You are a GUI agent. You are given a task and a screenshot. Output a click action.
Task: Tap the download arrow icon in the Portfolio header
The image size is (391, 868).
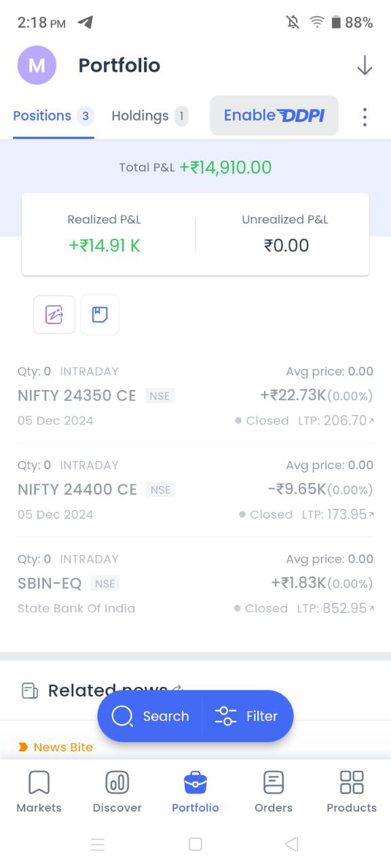tap(365, 65)
